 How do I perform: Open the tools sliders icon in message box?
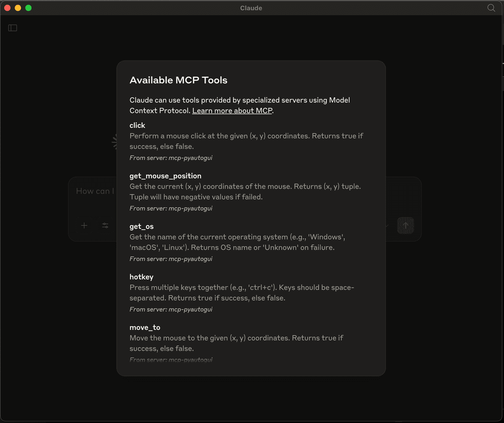coord(105,226)
